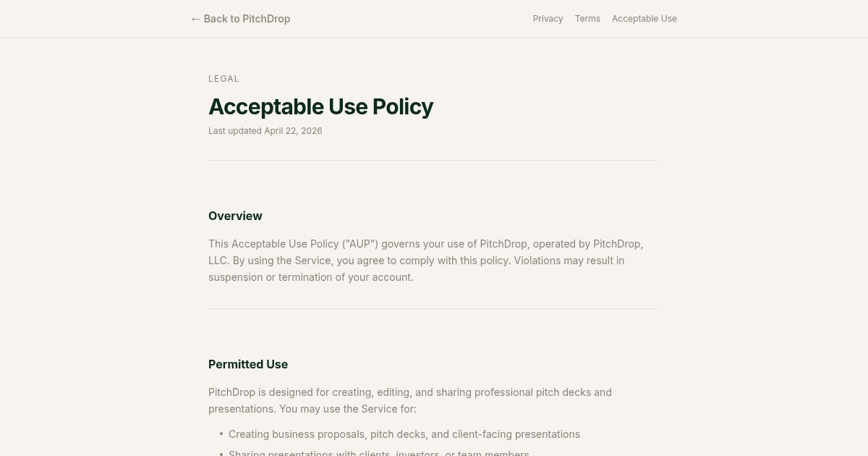This screenshot has width=868, height=456.
Task: Click the divider line under the last updated date
Action: (x=434, y=160)
